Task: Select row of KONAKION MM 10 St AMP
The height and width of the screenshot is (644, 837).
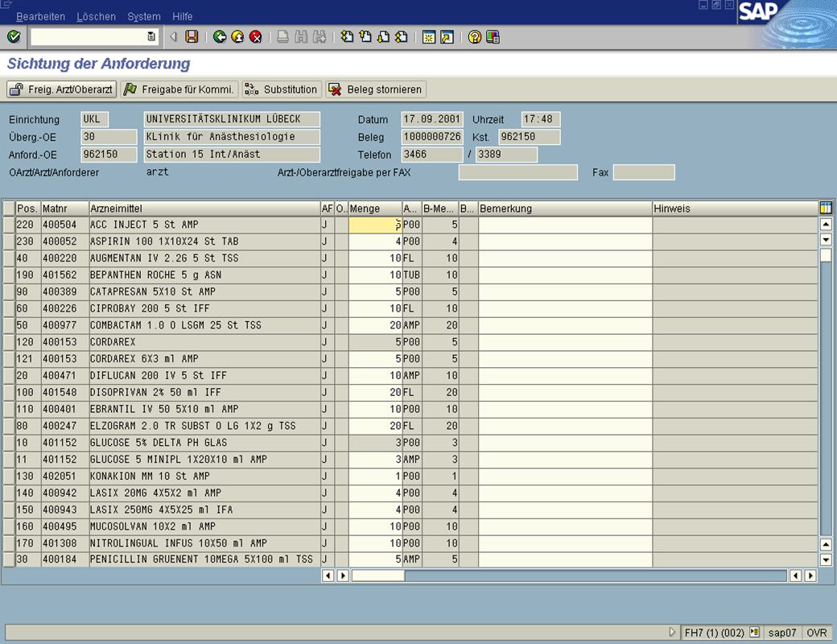Action: pyautogui.click(x=9, y=477)
